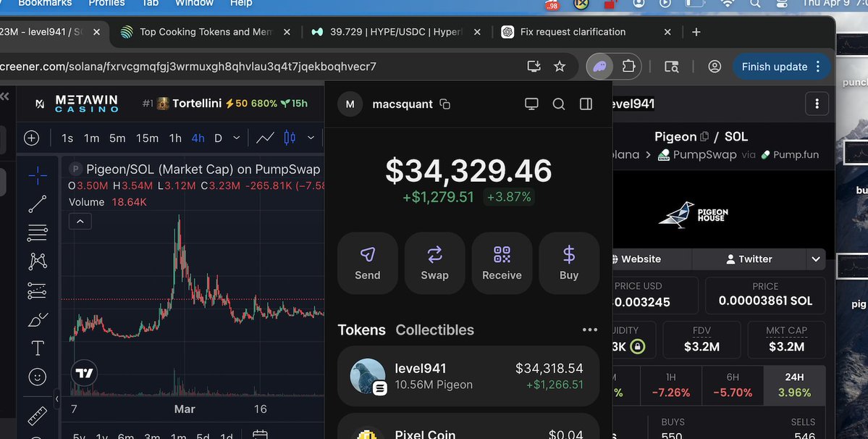Select the 4h chart interval
The image size is (868, 439).
point(198,138)
